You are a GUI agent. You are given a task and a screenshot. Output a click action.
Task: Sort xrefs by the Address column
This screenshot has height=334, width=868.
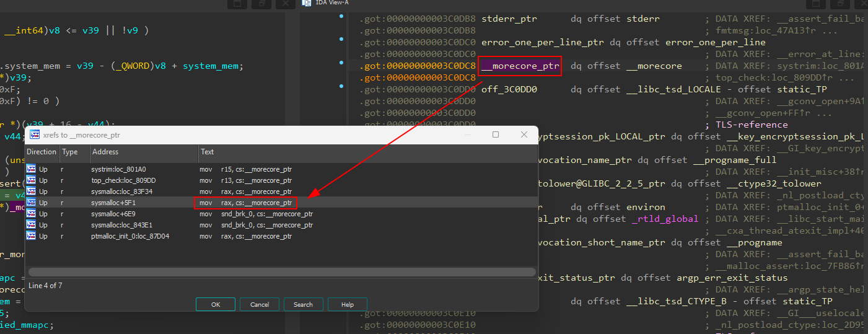click(x=105, y=152)
